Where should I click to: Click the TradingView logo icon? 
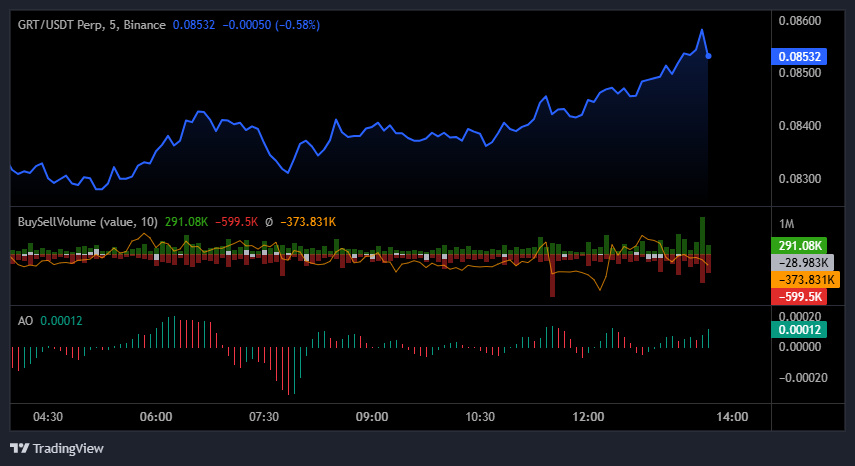click(18, 448)
